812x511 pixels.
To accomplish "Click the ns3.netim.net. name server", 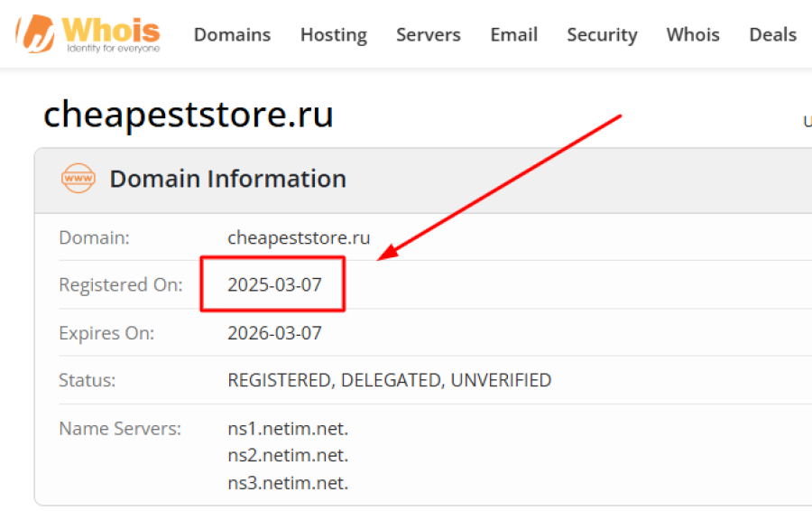I will click(x=288, y=483).
